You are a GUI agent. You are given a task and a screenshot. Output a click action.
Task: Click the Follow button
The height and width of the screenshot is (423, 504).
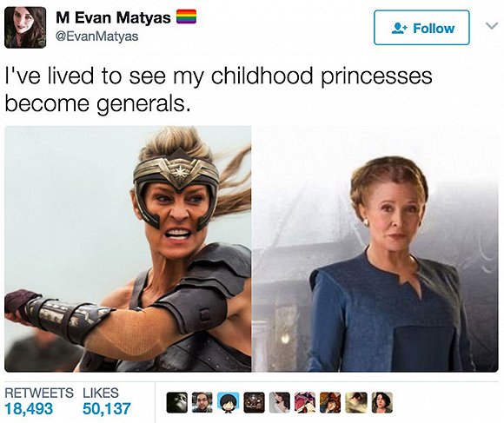421,28
